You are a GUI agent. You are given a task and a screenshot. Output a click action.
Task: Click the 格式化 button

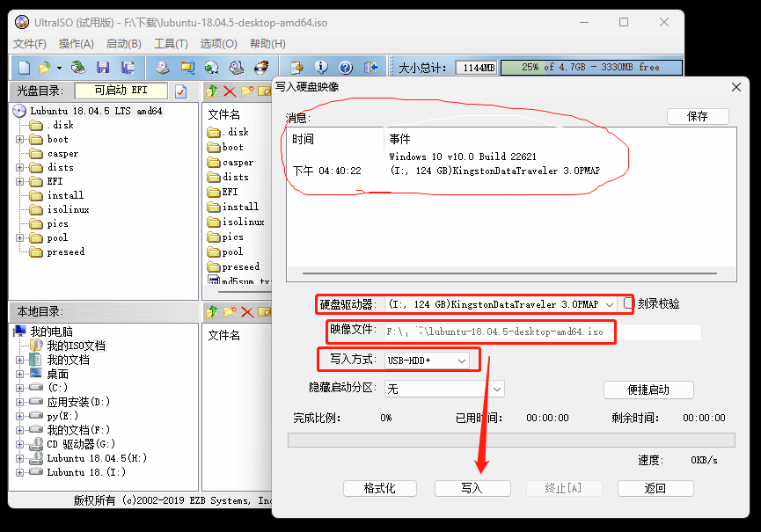tap(379, 488)
